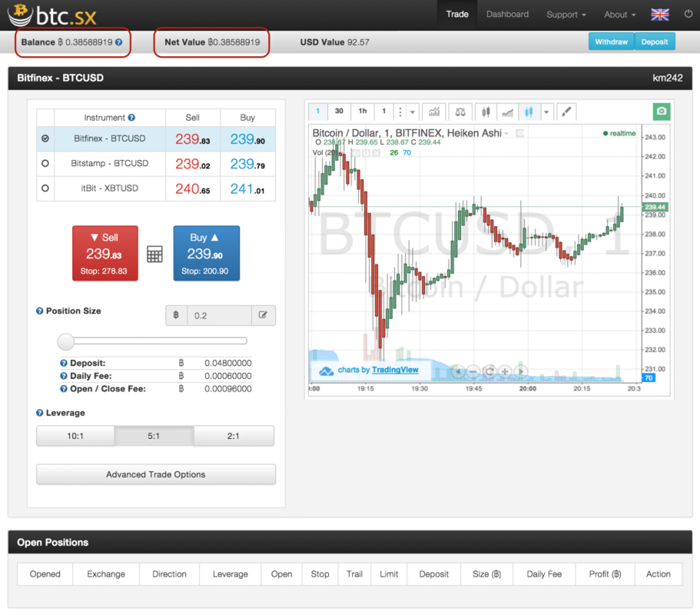Open the trade calculator icon

pyautogui.click(x=155, y=254)
